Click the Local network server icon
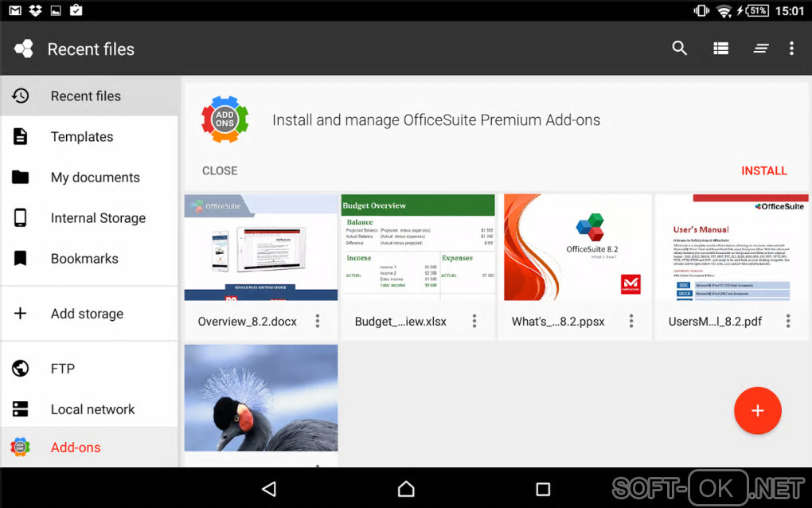Image resolution: width=812 pixels, height=508 pixels. pyautogui.click(x=20, y=409)
